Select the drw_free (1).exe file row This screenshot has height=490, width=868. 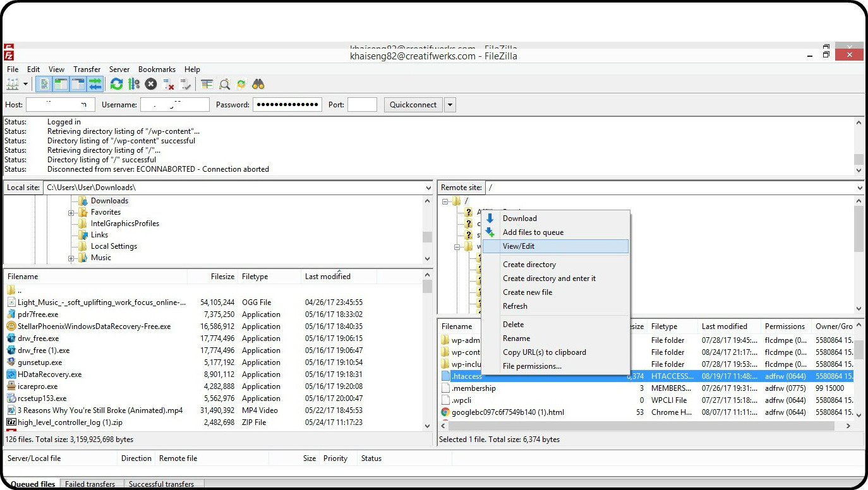(214, 350)
